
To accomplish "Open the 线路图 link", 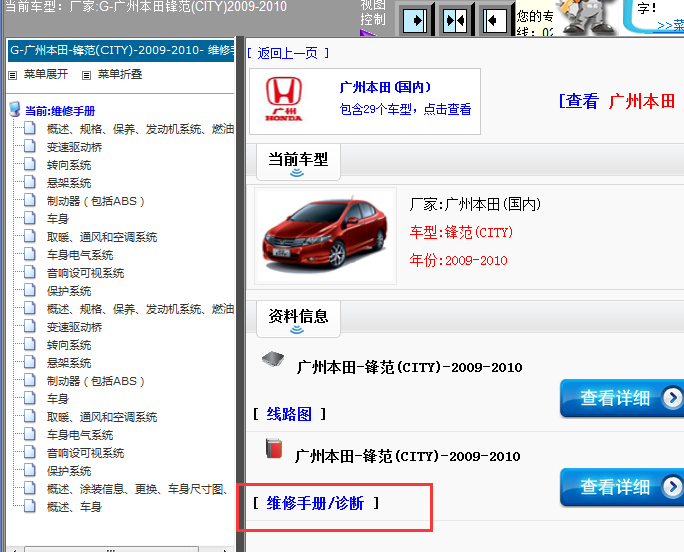I will (289, 414).
